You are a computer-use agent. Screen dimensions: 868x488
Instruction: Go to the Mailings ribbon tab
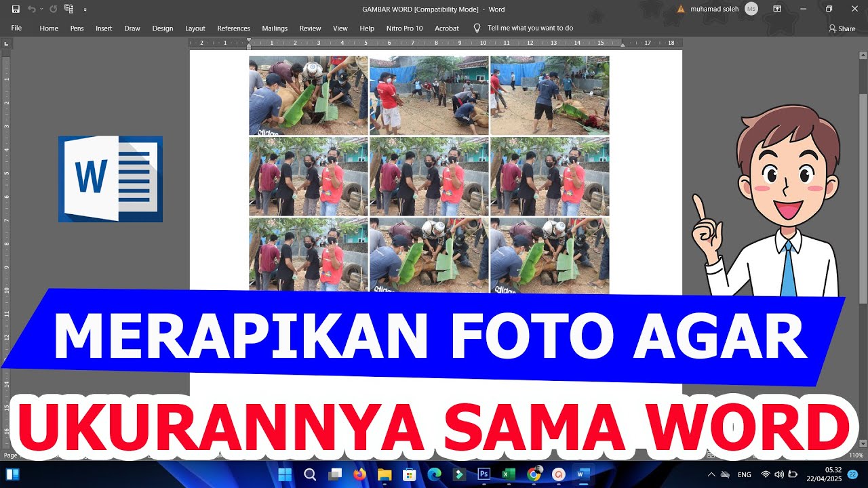275,28
